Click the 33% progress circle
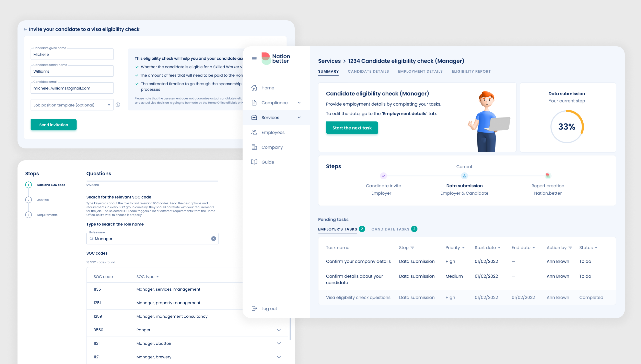Image resolution: width=641 pixels, height=364 pixels. [x=567, y=126]
